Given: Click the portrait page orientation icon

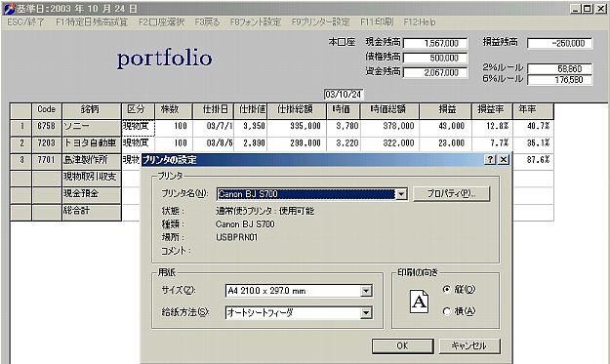Looking at the screenshot, I should coord(419,302).
